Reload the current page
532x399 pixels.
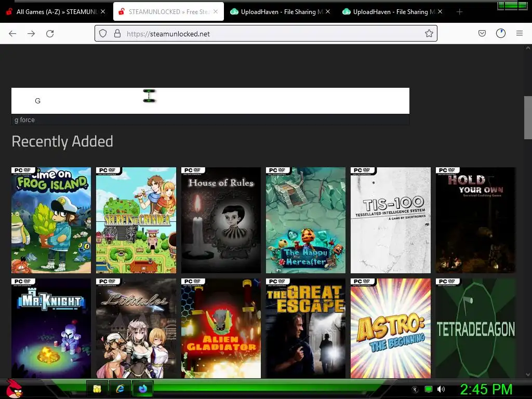click(x=50, y=34)
